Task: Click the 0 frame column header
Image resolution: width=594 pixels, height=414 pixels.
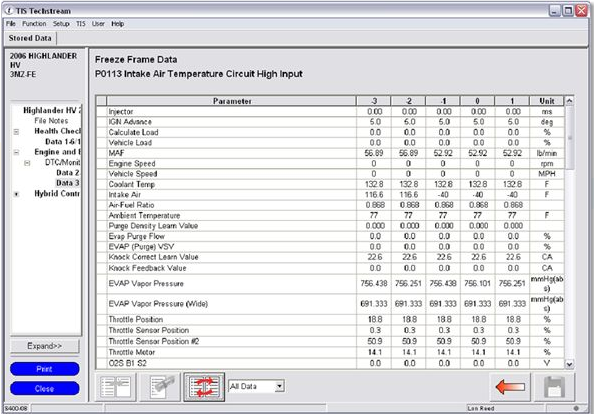Action: click(x=477, y=101)
